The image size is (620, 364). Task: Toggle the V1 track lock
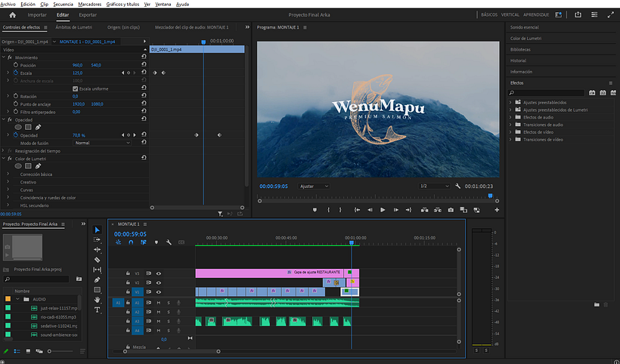coord(128,292)
